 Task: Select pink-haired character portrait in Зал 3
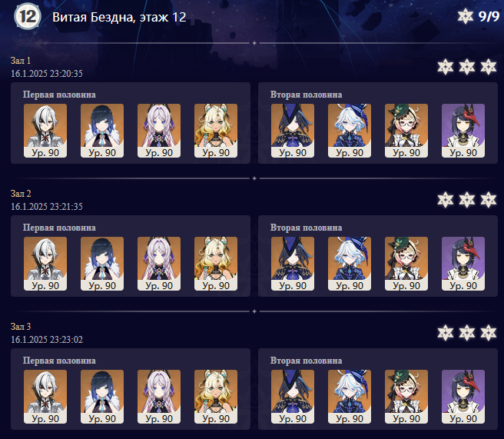pos(159,397)
